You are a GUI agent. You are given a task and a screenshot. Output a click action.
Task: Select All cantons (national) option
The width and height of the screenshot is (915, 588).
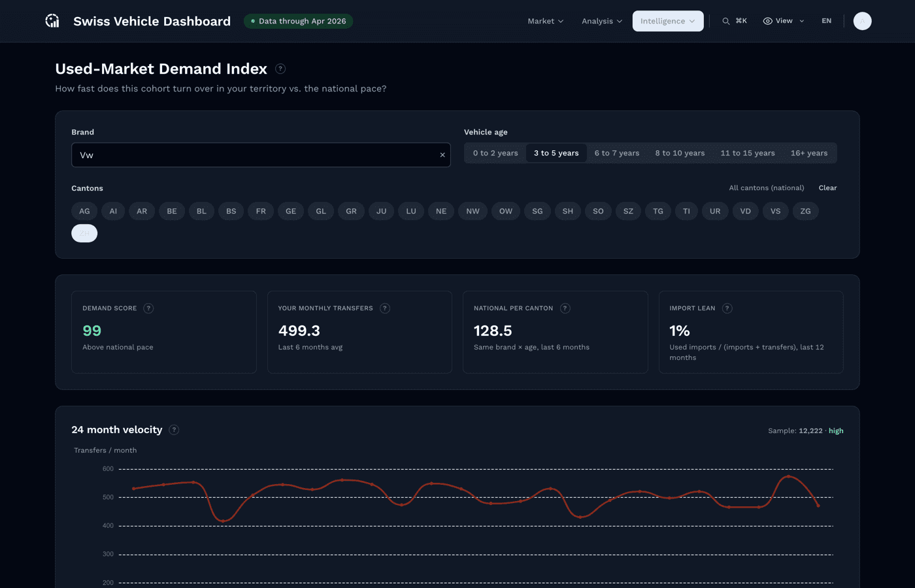pyautogui.click(x=767, y=188)
